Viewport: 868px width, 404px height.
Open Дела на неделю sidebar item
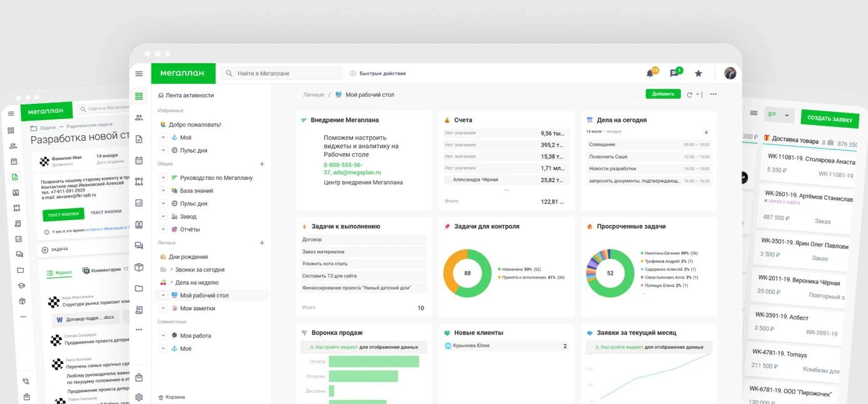click(x=190, y=283)
